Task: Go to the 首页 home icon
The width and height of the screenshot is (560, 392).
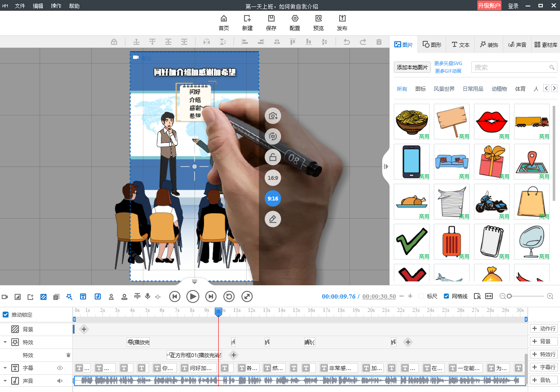Action: pos(223,23)
